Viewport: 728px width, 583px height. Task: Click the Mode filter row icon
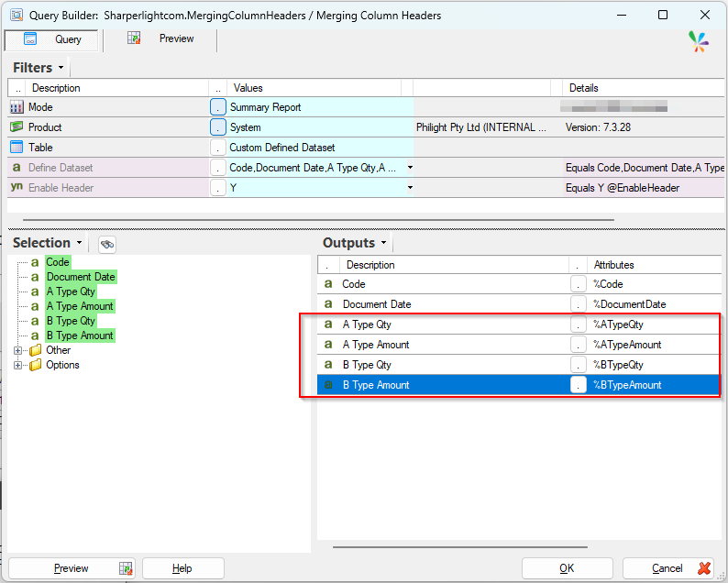pyautogui.click(x=17, y=107)
